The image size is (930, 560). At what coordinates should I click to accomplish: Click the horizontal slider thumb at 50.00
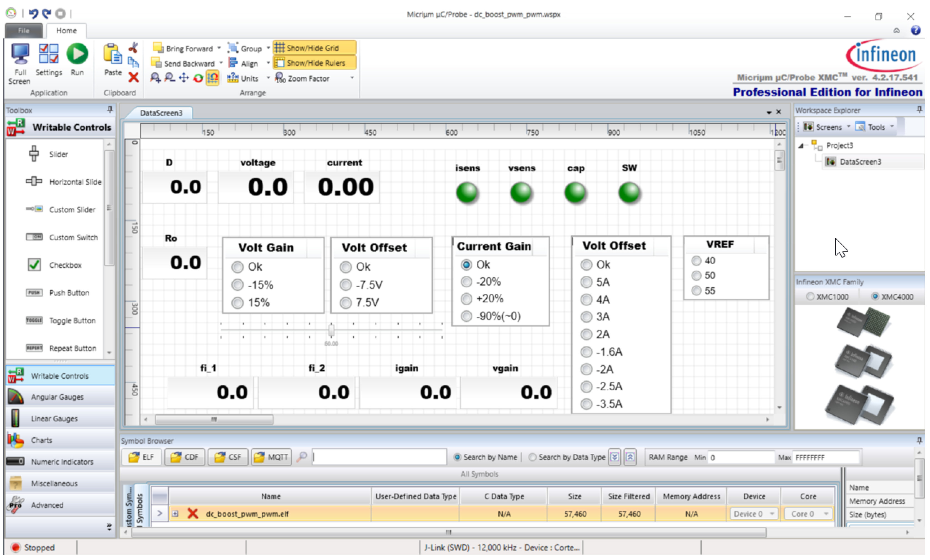click(331, 331)
